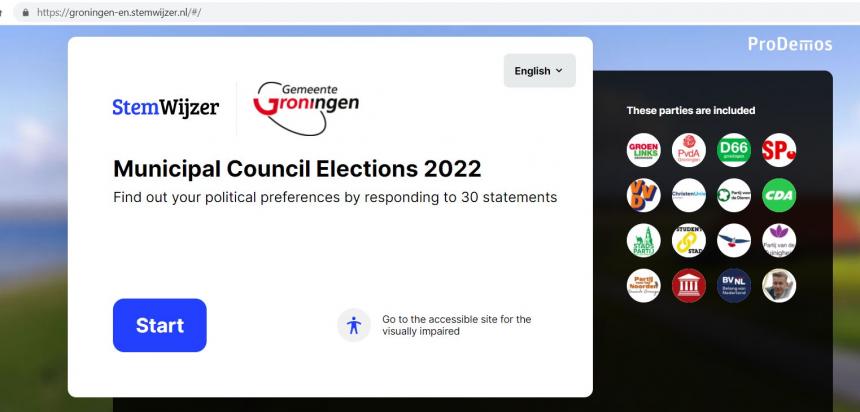Screen dimensions: 860x412
Task: Select the red temple building party icon
Action: tap(689, 285)
